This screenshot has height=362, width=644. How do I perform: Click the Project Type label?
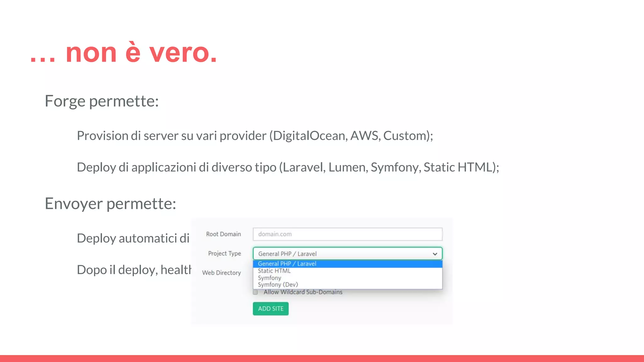point(225,254)
